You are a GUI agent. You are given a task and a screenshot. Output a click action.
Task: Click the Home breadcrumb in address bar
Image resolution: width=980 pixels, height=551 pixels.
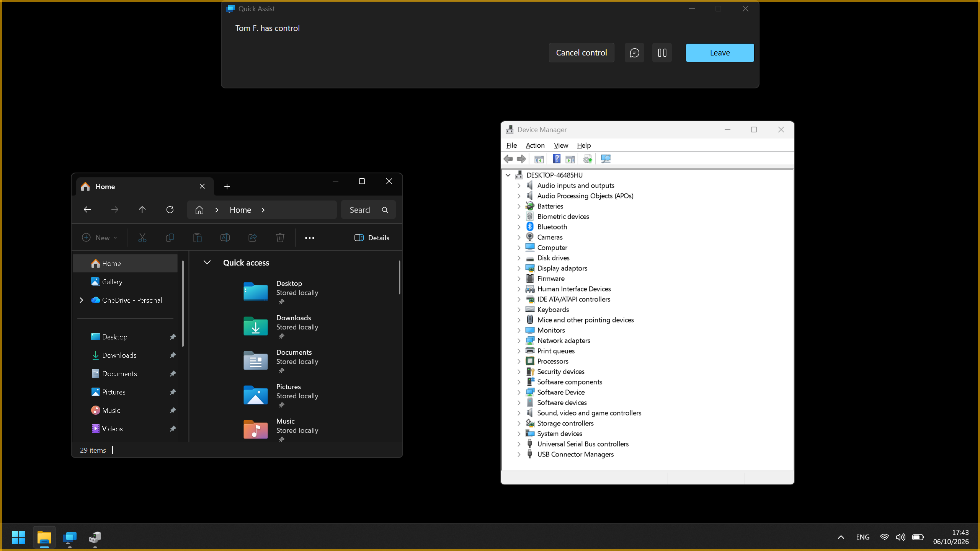(240, 210)
